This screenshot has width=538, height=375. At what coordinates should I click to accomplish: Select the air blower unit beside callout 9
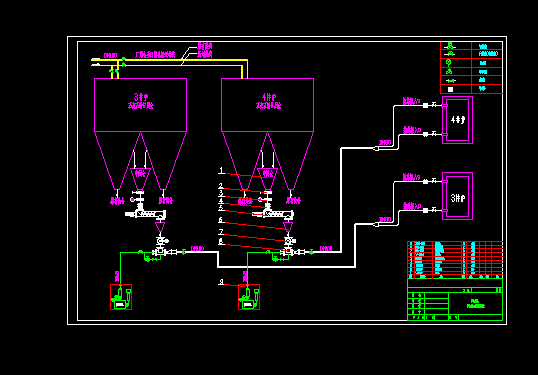(249, 297)
